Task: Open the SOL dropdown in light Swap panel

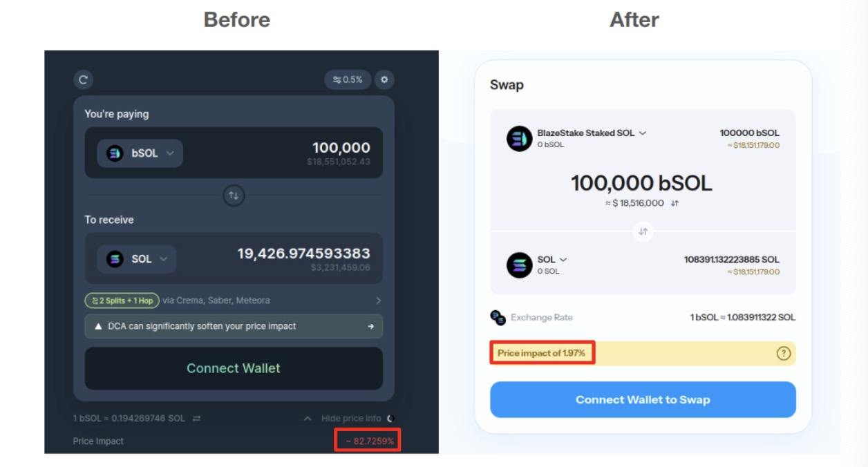Action: click(563, 260)
